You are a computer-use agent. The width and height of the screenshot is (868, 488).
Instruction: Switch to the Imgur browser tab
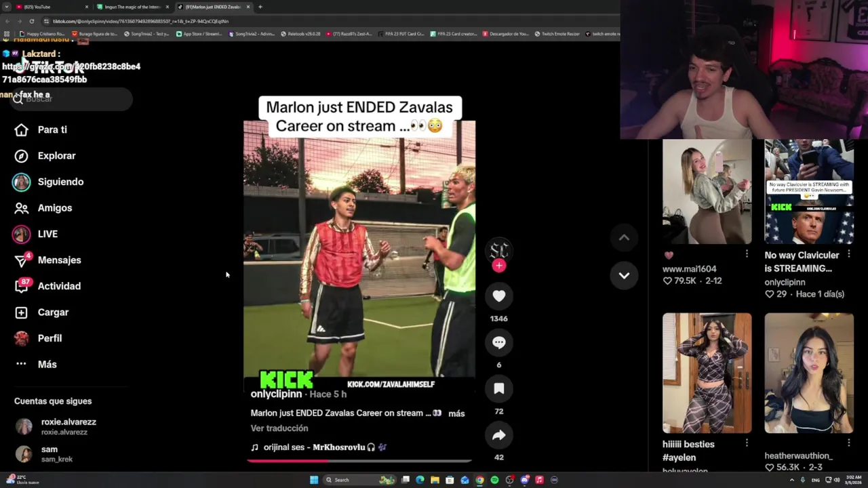tap(133, 7)
